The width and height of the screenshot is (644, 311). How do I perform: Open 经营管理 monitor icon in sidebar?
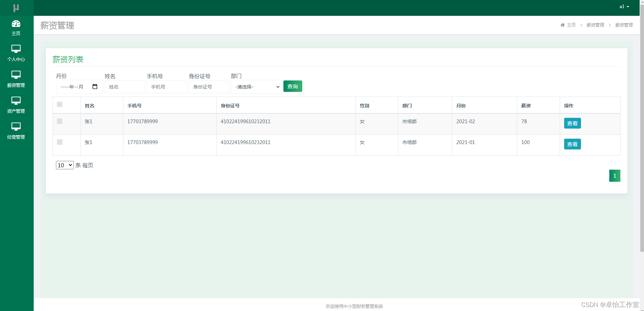pos(16,127)
